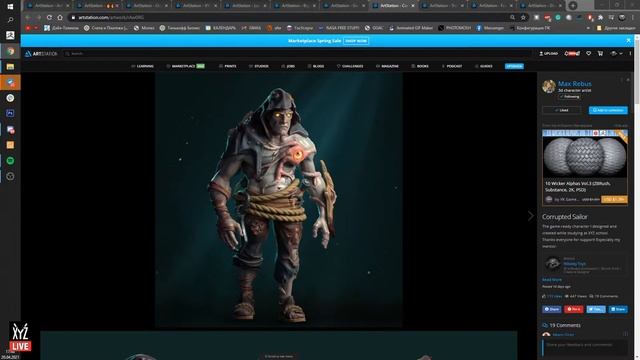The height and width of the screenshot is (360, 640).
Task: Click Read More under description
Action: 552,280
